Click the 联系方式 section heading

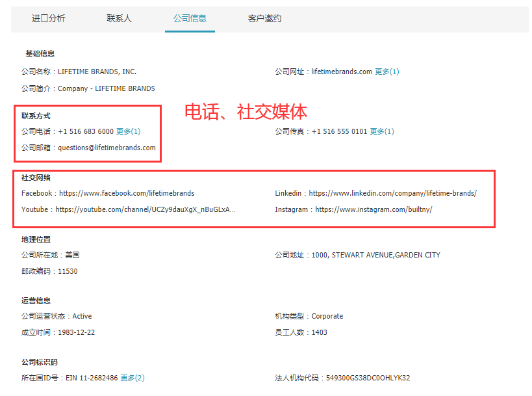click(36, 116)
